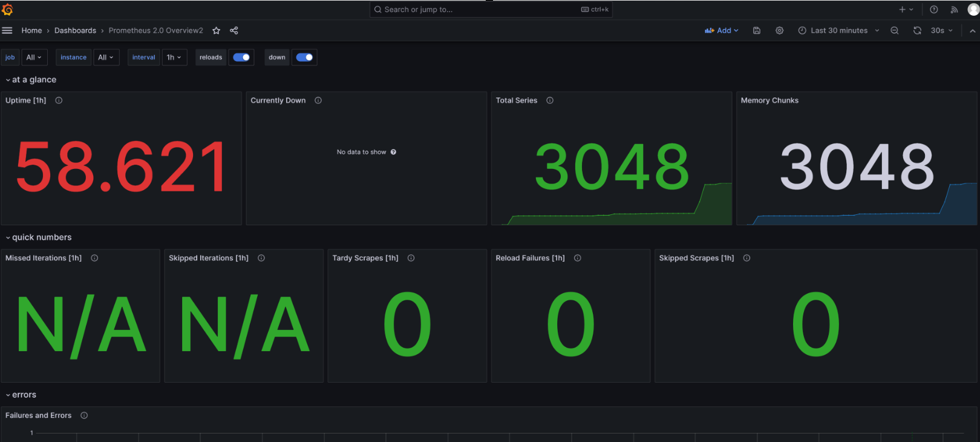980x442 pixels.
Task: Click the Skipped Scrapes [1h] title
Action: click(x=696, y=258)
